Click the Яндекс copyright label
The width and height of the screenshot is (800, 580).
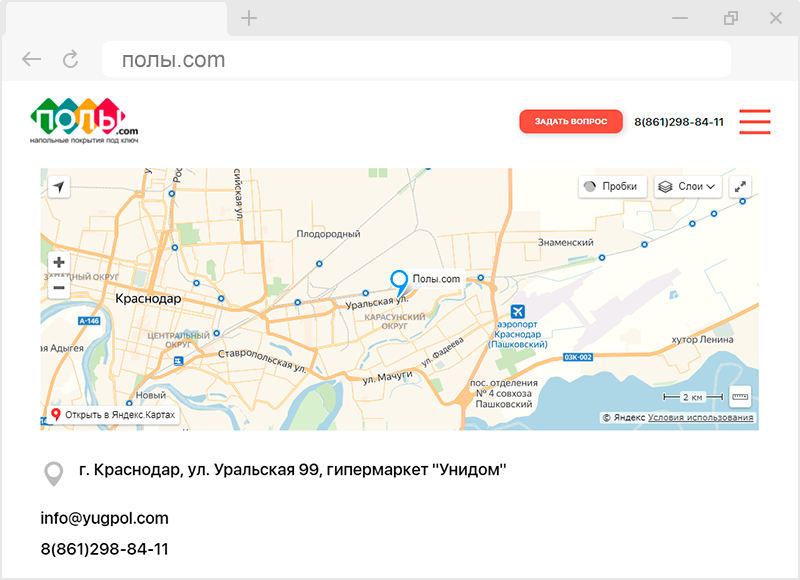624,417
